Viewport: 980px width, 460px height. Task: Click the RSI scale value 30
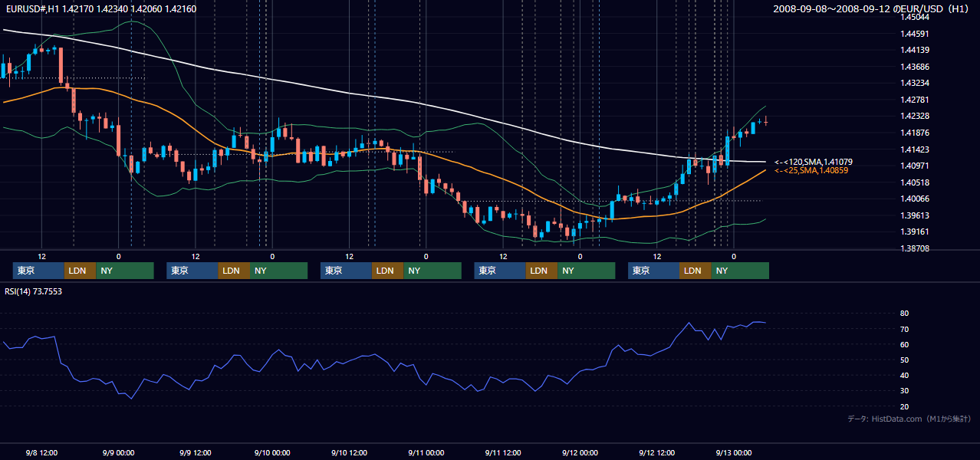pos(905,391)
